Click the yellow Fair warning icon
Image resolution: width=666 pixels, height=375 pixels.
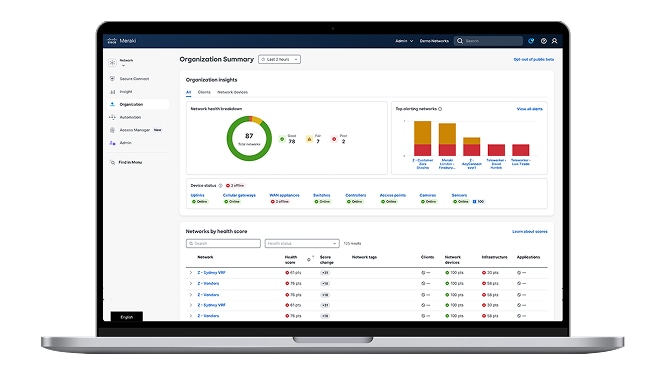(309, 139)
